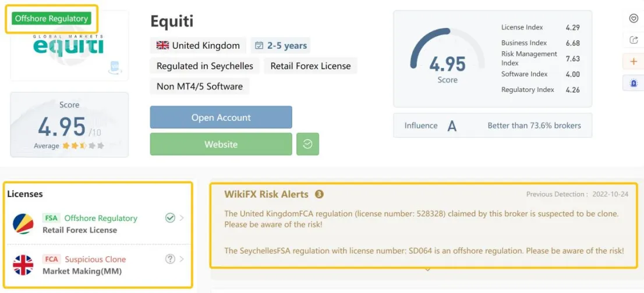Click the Offshore Regulatory green badge
Screen dimensions: 644x293
51,19
